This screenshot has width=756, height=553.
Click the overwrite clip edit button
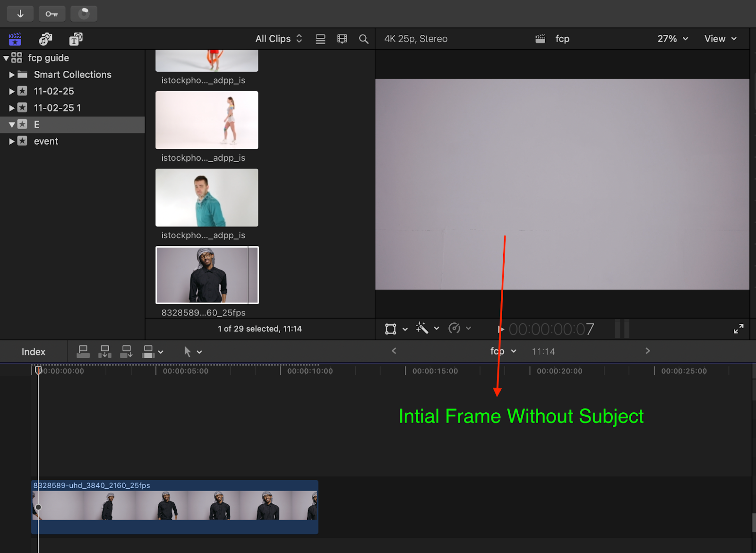148,352
